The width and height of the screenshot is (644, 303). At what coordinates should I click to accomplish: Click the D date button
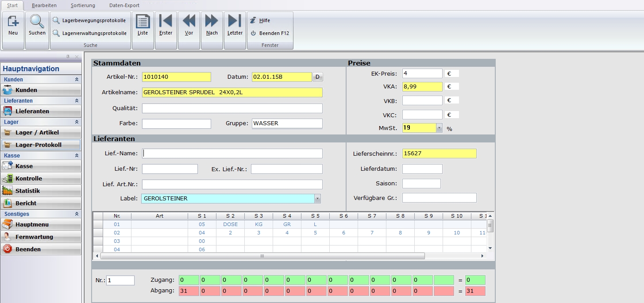(318, 77)
